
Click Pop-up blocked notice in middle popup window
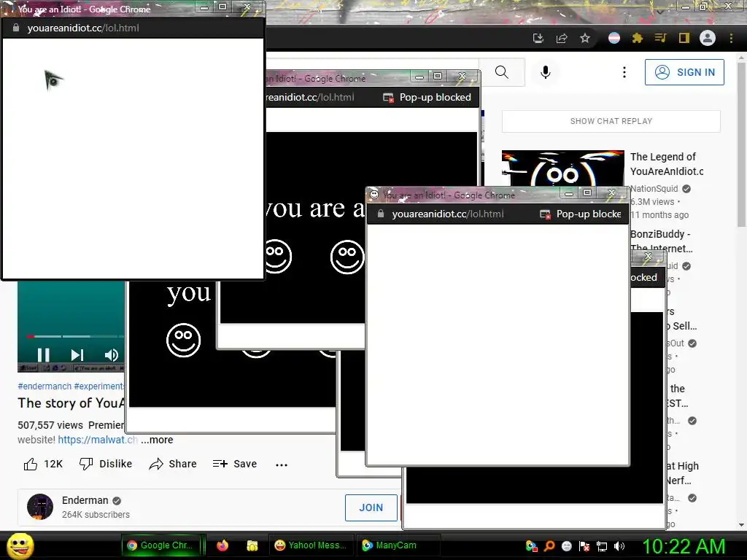tap(427, 98)
